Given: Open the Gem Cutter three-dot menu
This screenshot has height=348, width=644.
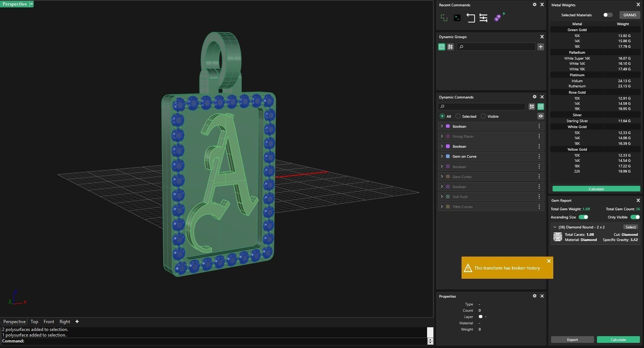Looking at the screenshot, I should coord(539,177).
